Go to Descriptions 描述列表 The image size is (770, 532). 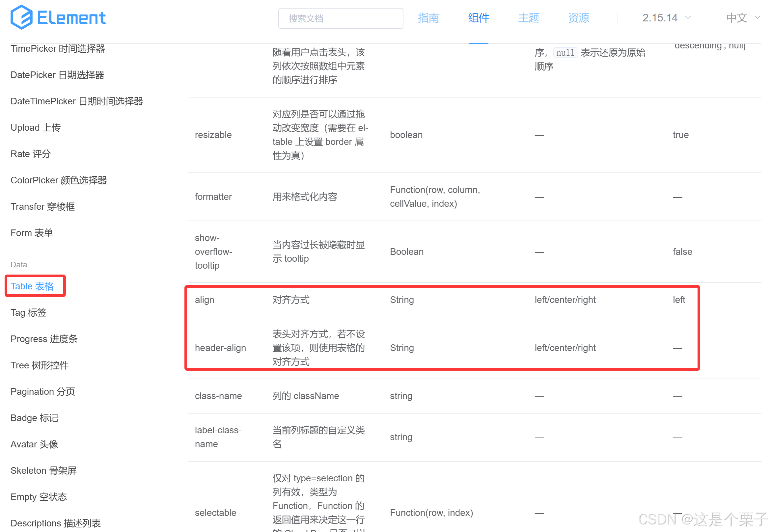56,523
